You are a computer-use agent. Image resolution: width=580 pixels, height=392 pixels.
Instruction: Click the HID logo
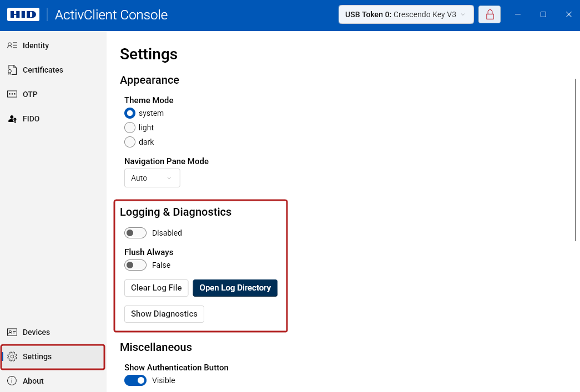23,15
